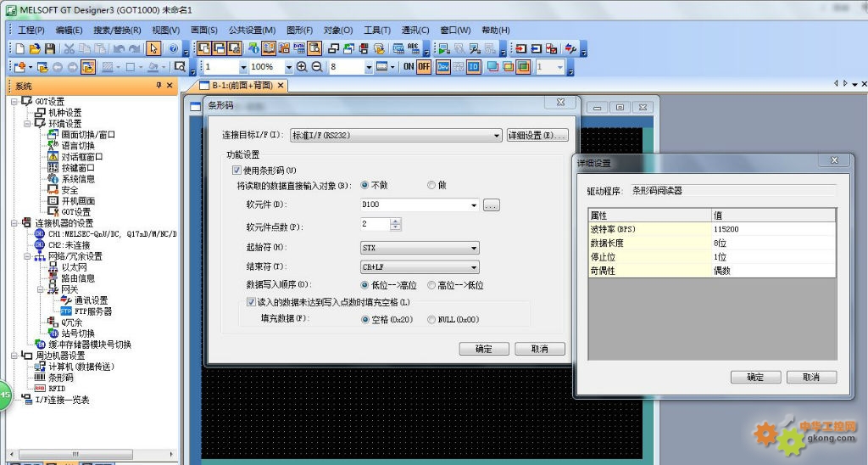Save the project via floppy disk icon

click(x=49, y=48)
